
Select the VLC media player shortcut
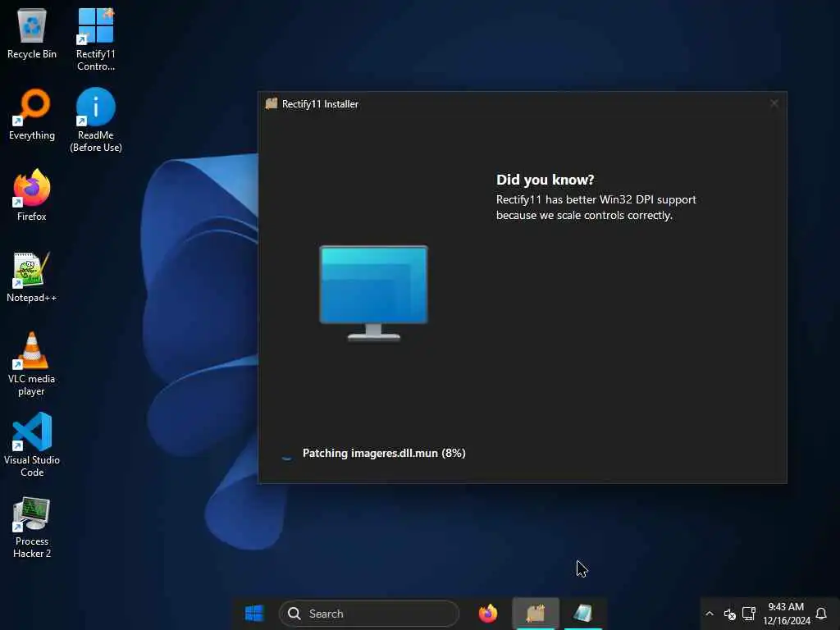click(x=32, y=364)
